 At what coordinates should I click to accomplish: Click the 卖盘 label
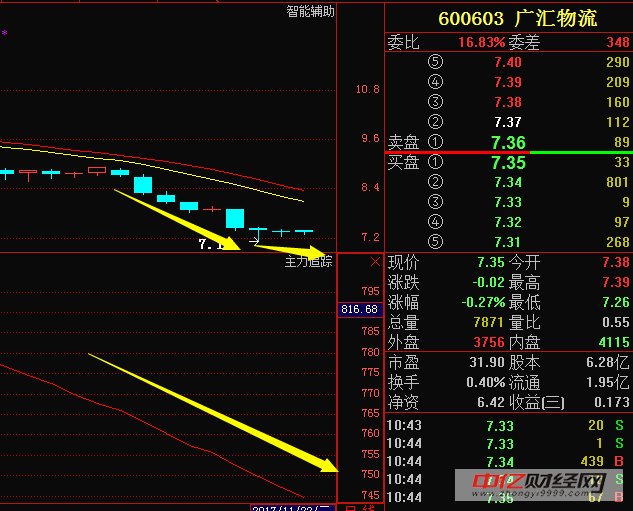pyautogui.click(x=403, y=142)
